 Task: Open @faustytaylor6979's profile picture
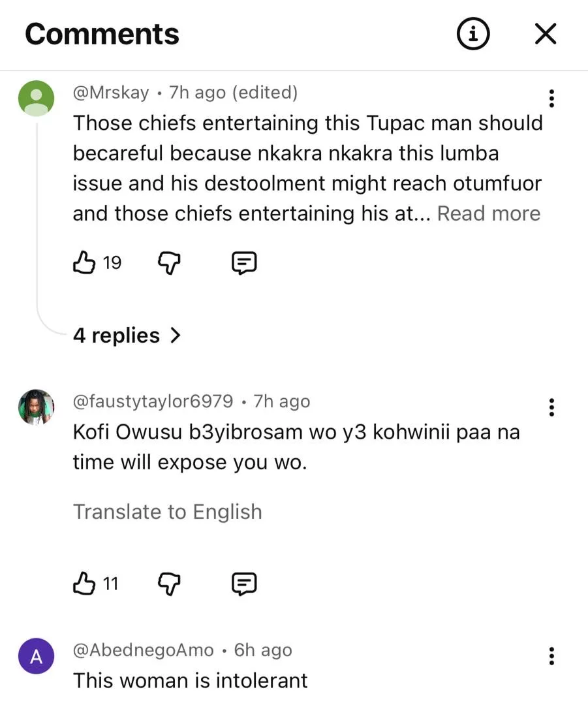pos(37,407)
